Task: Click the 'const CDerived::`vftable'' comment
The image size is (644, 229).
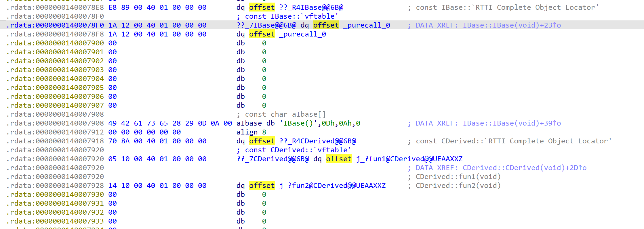Action: (294, 150)
